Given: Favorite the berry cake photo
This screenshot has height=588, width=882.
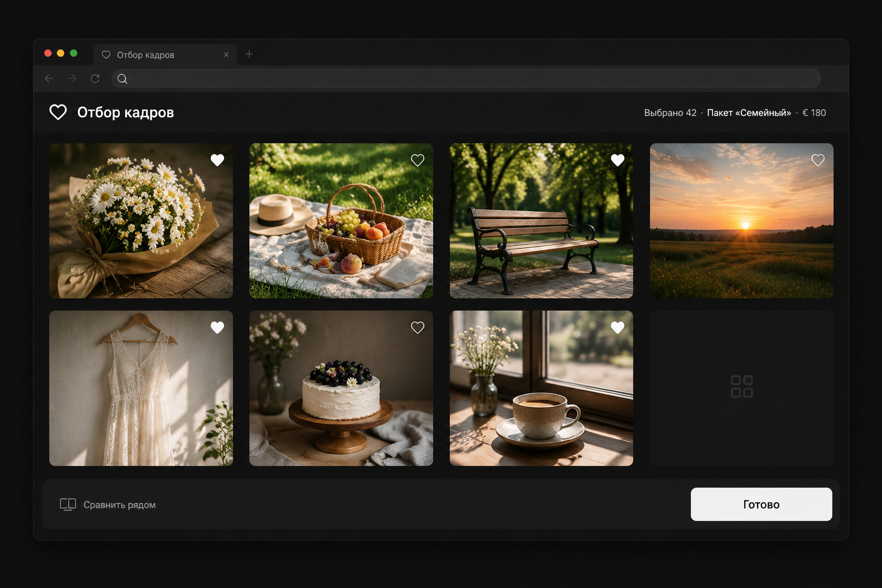Looking at the screenshot, I should point(417,327).
